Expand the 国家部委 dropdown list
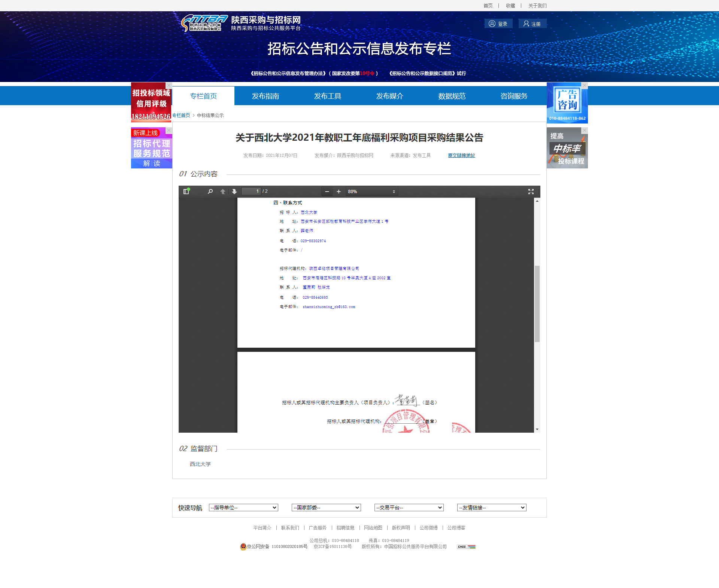The image size is (719, 588). (326, 508)
